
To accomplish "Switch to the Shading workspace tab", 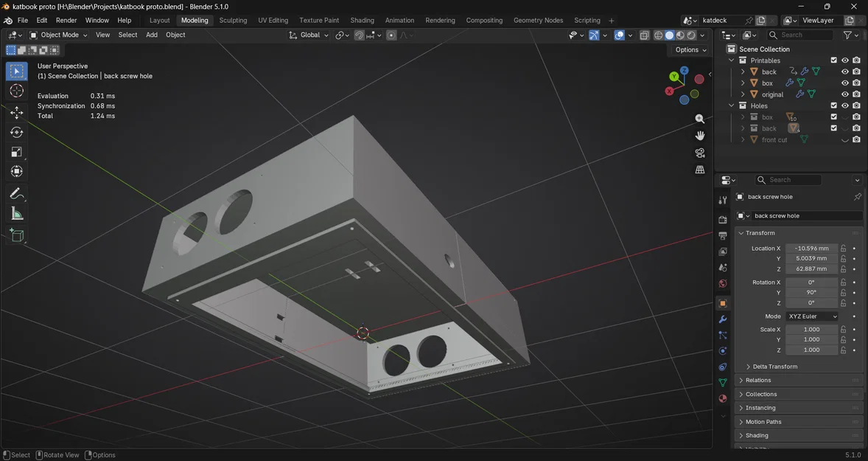I will (x=362, y=21).
